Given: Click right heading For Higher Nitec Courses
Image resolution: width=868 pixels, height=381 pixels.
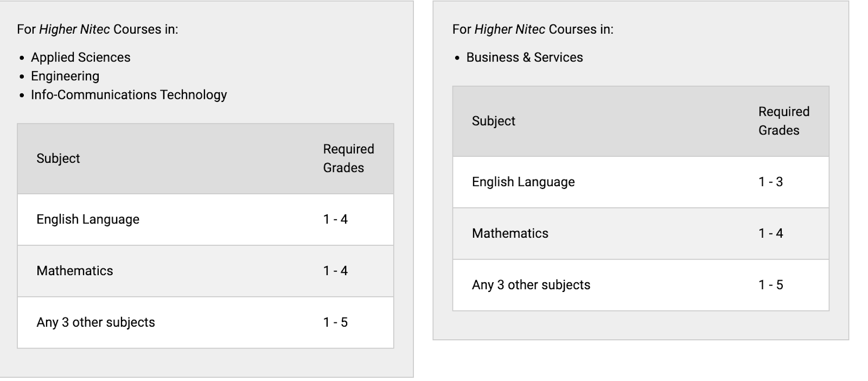Looking at the screenshot, I should (x=533, y=29).
